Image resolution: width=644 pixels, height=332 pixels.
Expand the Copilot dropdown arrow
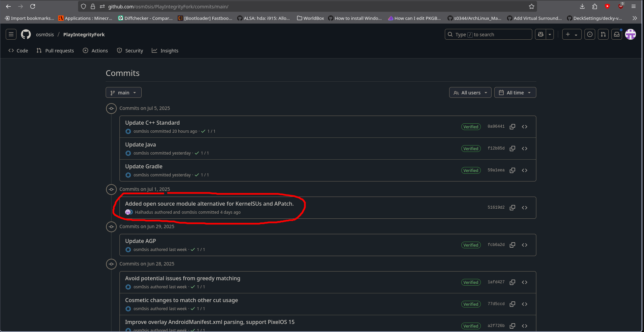coord(550,34)
